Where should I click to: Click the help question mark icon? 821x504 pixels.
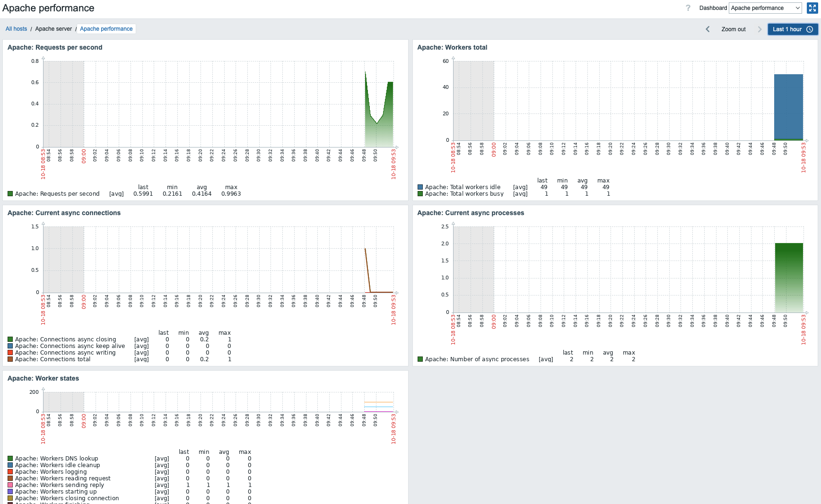click(688, 8)
